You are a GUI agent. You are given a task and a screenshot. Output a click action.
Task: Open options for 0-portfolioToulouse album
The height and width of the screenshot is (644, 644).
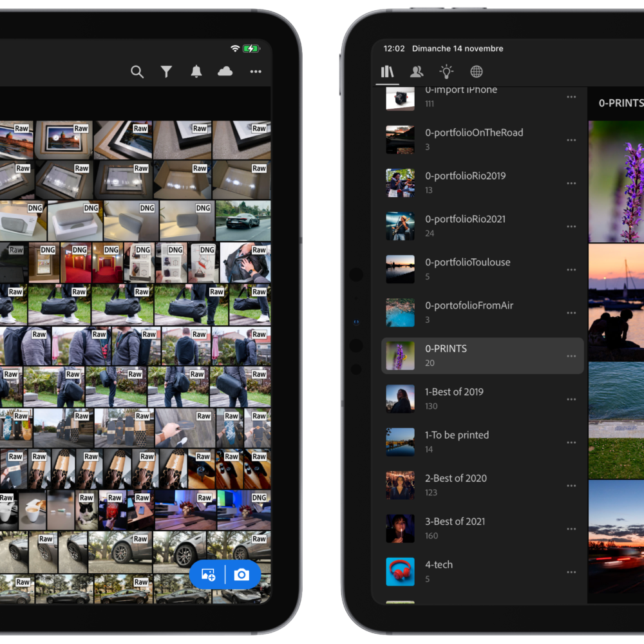pos(571,269)
